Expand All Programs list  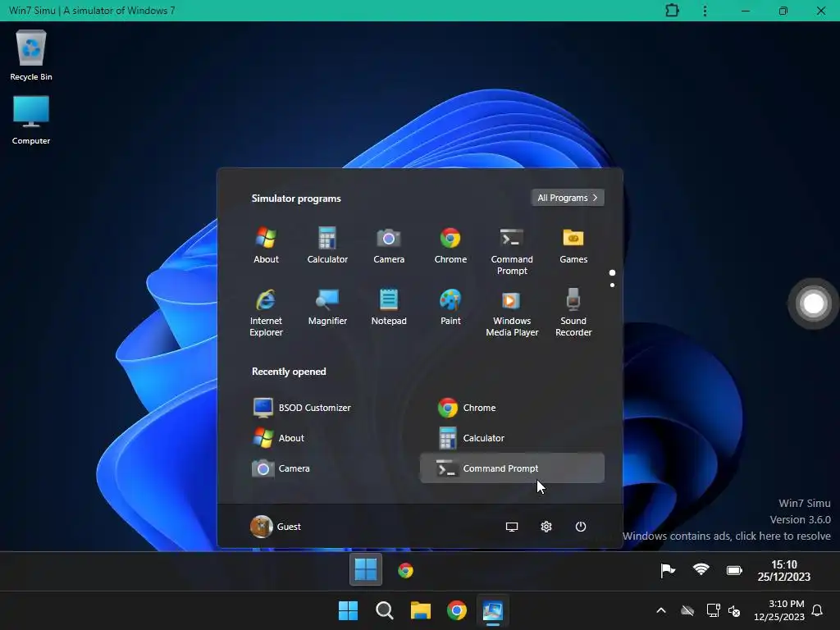click(568, 198)
